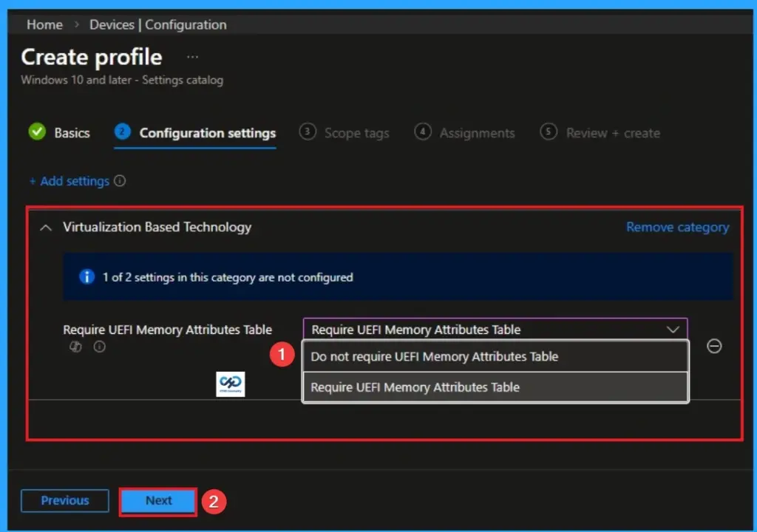Collapse the Virtualization Based Technology category

pyautogui.click(x=44, y=227)
